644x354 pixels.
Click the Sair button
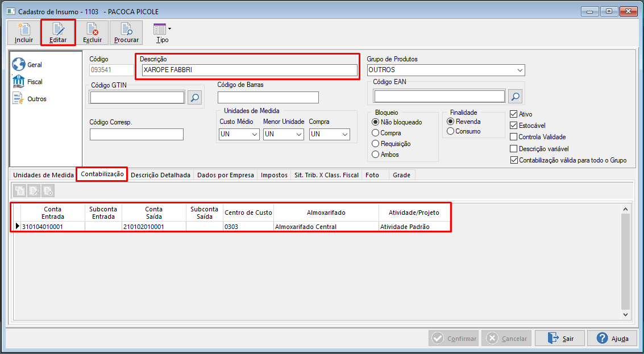(x=560, y=339)
